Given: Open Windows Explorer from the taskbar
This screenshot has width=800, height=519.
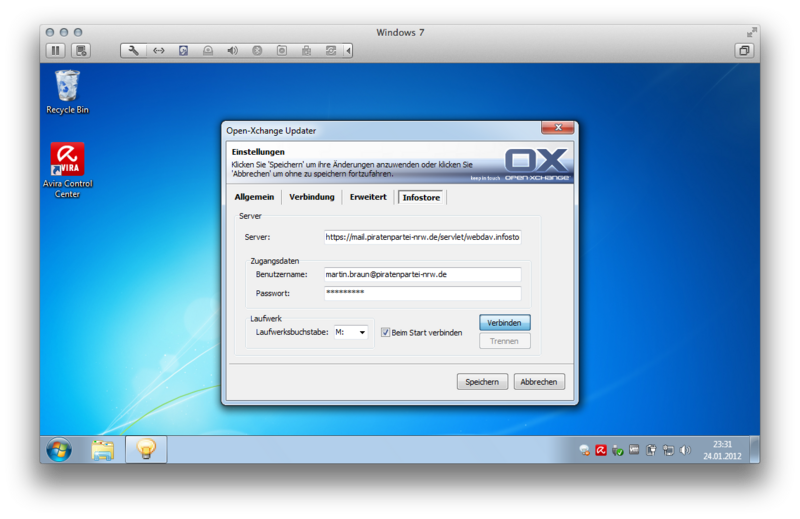Looking at the screenshot, I should point(103,450).
